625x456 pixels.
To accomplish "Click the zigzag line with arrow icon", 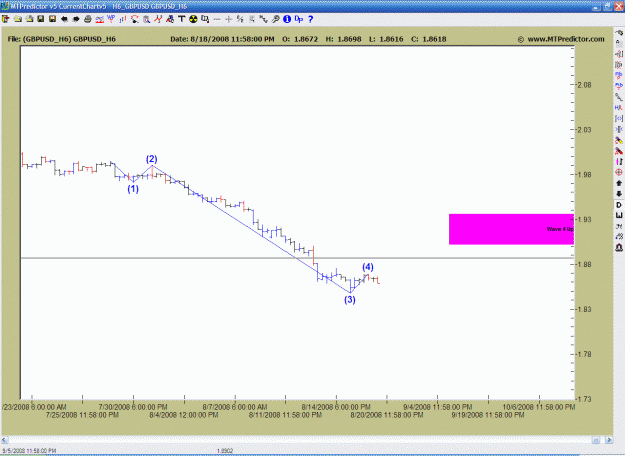I will coord(263,19).
